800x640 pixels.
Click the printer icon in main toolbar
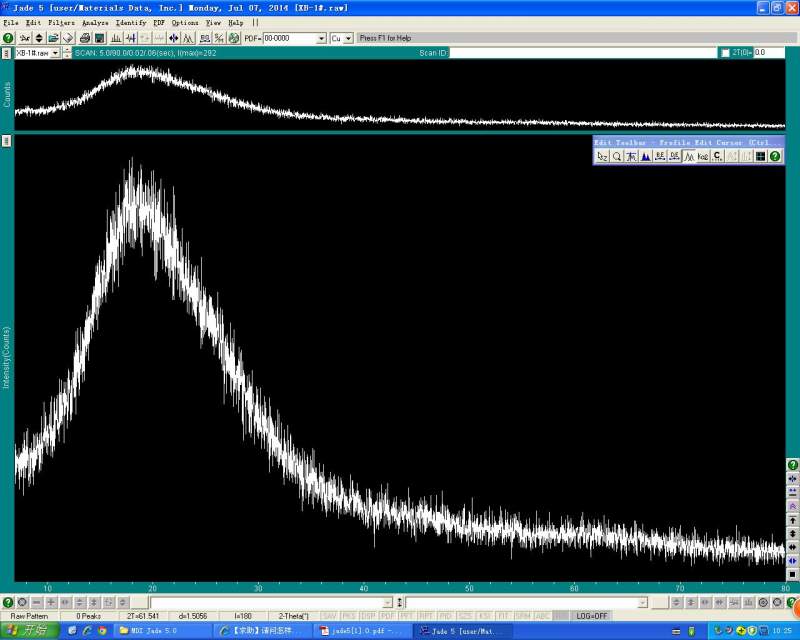point(85,38)
